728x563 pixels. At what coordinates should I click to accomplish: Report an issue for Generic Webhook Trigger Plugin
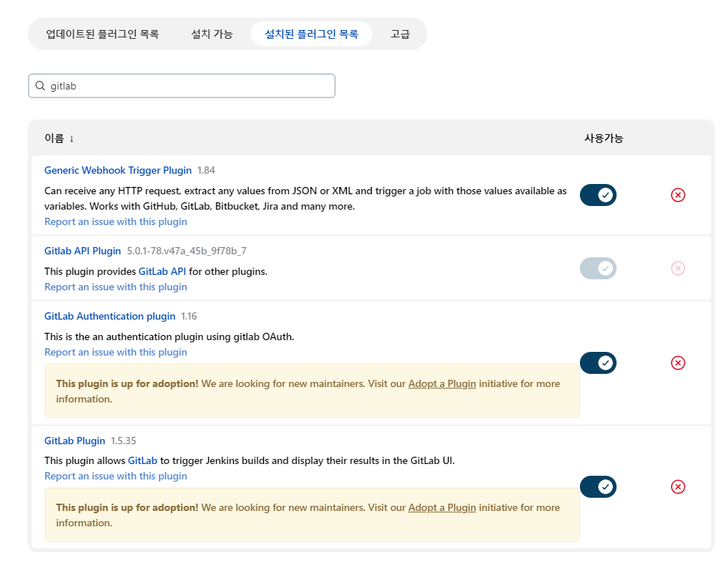click(x=116, y=222)
